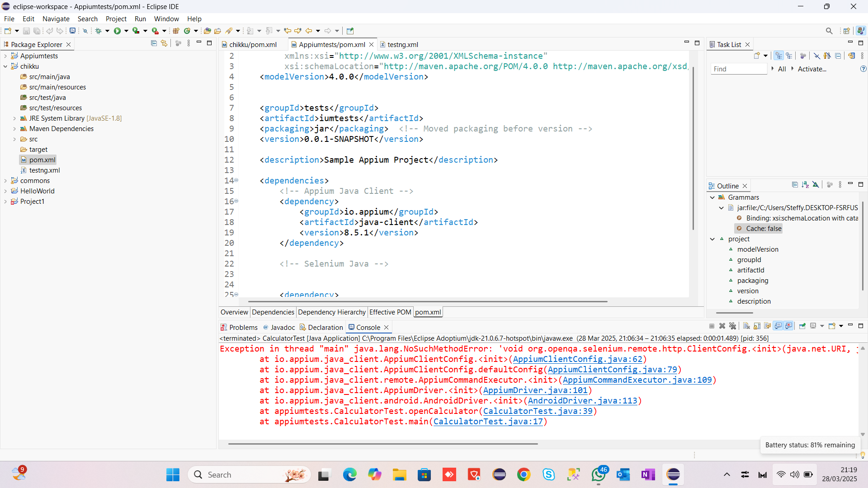Click the Find field in Task List

738,69
